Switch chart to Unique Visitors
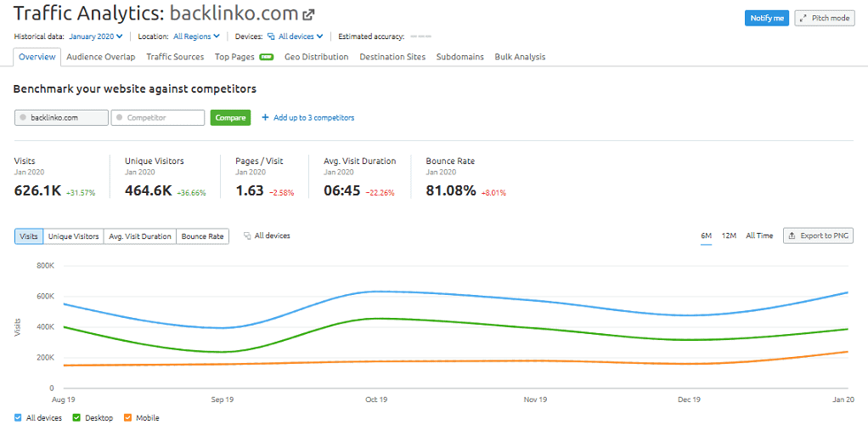 pos(74,236)
